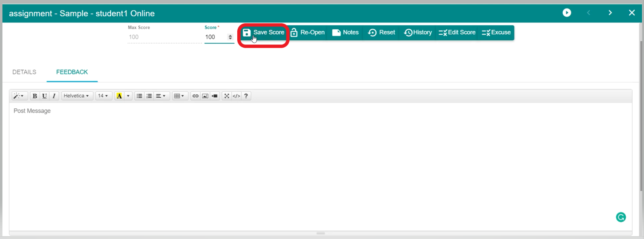Switch to code view in the editor

click(x=236, y=96)
